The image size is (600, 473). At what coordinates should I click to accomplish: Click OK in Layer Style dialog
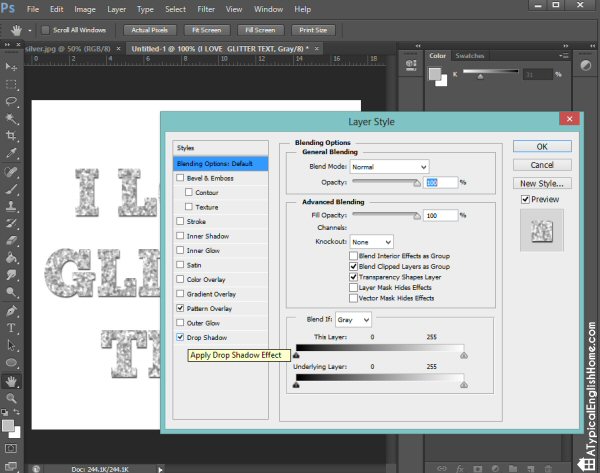tap(542, 147)
